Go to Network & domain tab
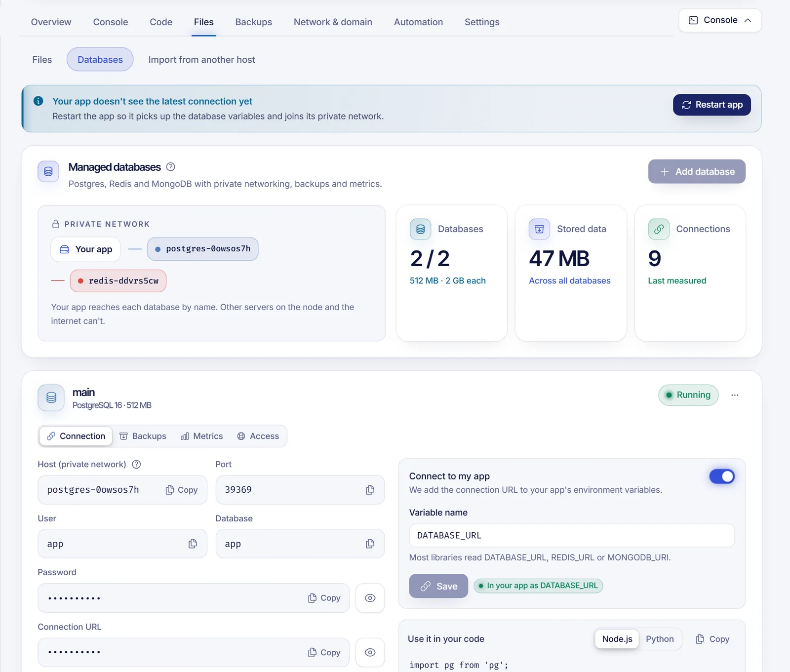The image size is (790, 672). [x=333, y=22]
